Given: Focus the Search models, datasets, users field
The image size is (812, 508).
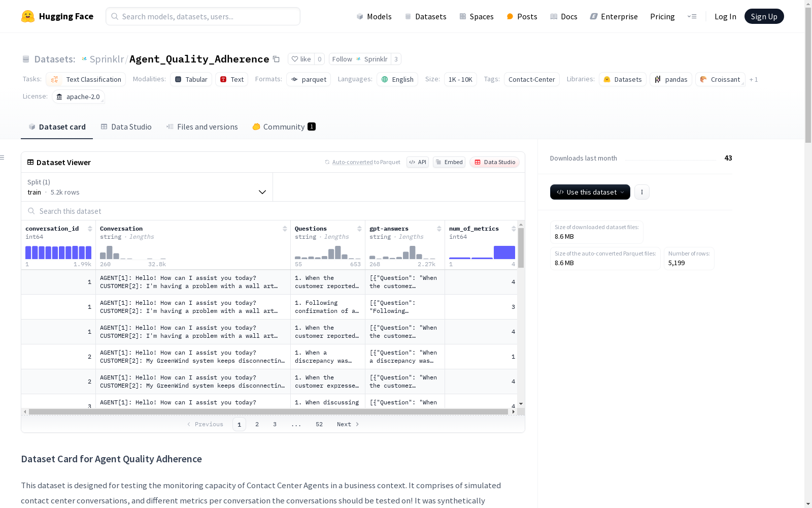Looking at the screenshot, I should tap(203, 16).
